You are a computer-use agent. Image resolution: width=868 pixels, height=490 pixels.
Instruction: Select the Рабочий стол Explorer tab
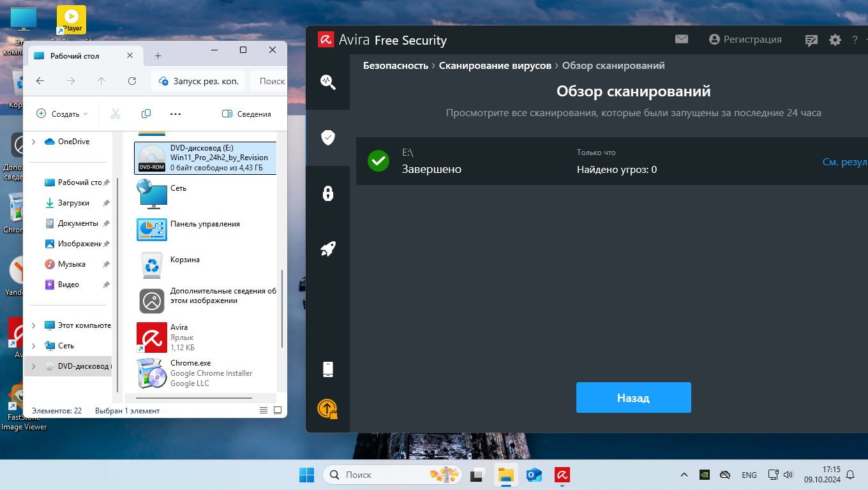coord(75,56)
